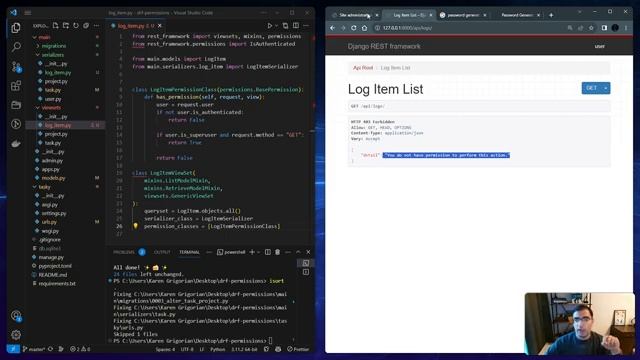640x360 pixels.
Task: Click the blue GET button
Action: click(x=591, y=88)
